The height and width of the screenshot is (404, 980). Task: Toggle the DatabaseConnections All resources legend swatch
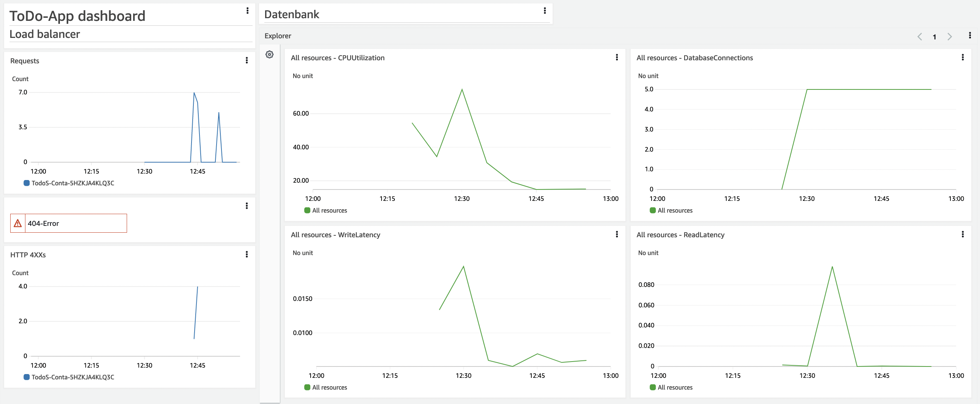click(653, 211)
